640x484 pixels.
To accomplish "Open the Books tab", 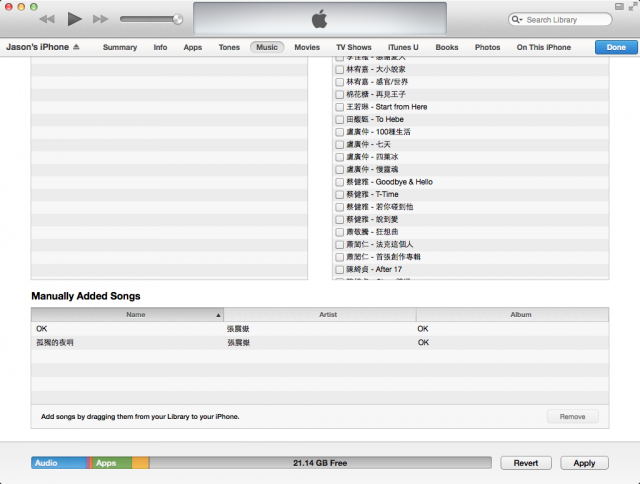I will (x=447, y=47).
